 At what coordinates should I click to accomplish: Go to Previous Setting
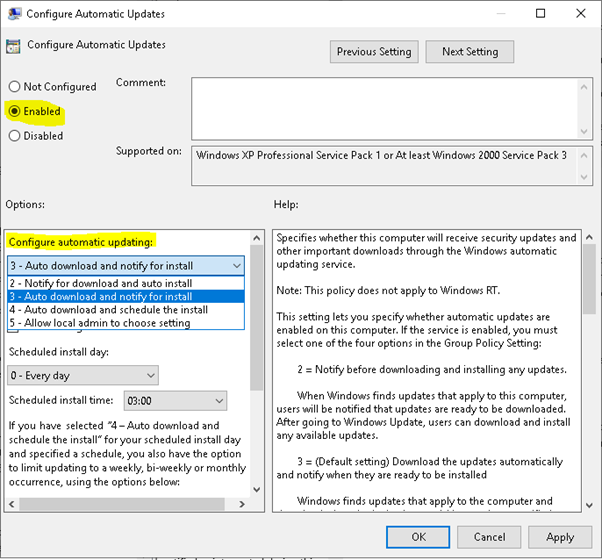pyautogui.click(x=373, y=52)
